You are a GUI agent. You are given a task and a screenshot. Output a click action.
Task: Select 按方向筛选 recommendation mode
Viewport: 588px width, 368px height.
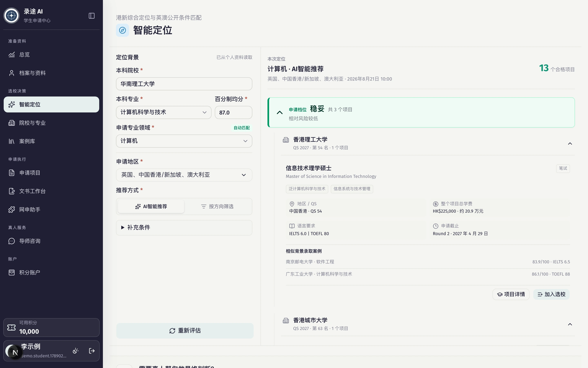217,207
